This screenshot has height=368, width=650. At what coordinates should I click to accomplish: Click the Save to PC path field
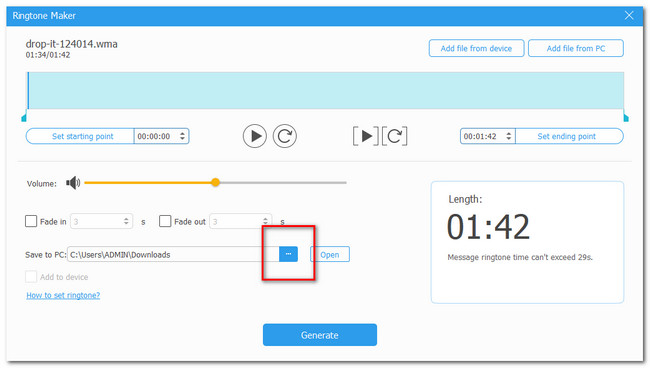tap(173, 254)
